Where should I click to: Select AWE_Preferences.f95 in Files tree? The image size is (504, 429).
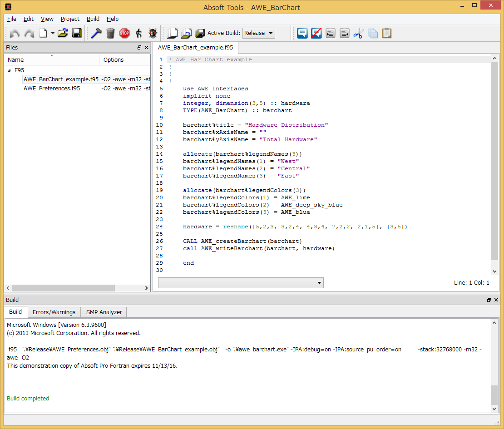click(52, 89)
